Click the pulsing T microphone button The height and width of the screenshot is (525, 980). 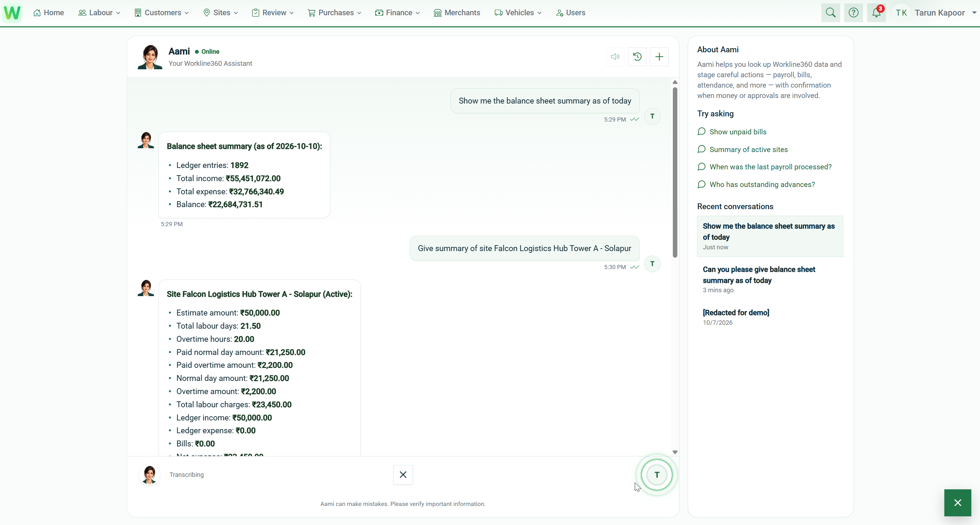click(x=657, y=474)
